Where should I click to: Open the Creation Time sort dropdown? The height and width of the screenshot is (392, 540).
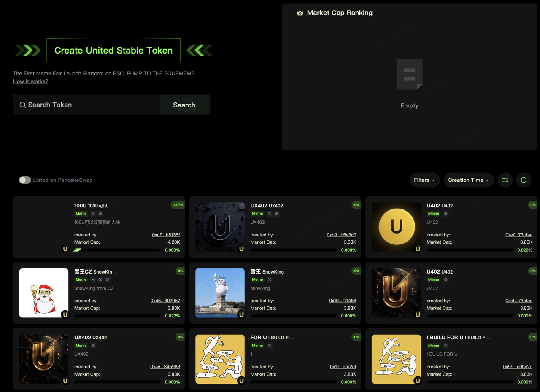pos(468,180)
